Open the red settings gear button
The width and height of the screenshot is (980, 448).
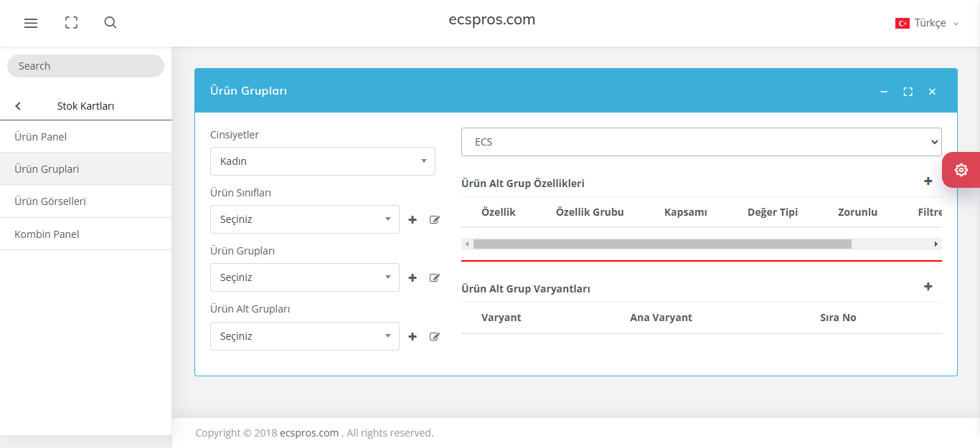[x=961, y=170]
